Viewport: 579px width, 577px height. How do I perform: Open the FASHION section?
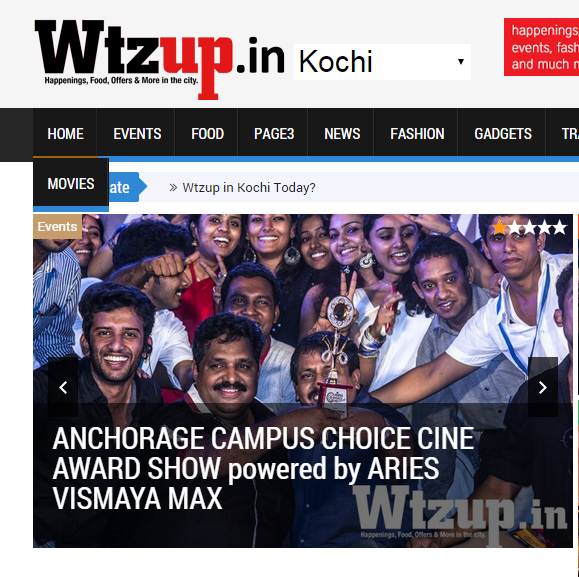(x=417, y=134)
